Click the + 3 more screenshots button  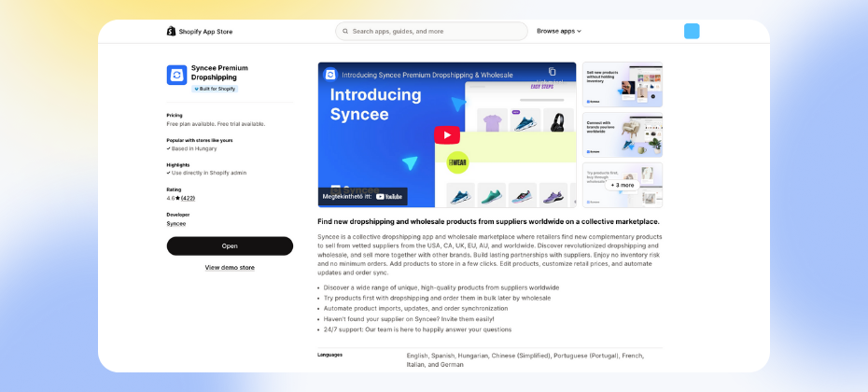click(623, 185)
